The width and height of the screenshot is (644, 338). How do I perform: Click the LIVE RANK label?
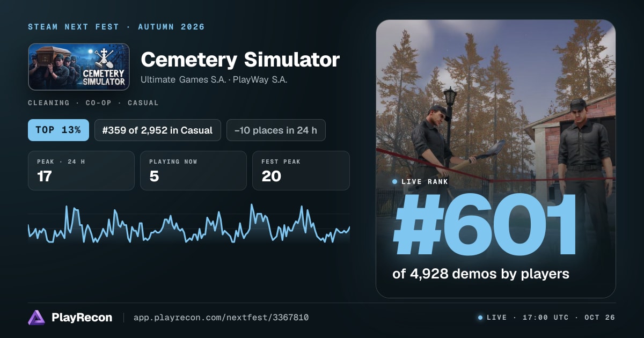pyautogui.click(x=425, y=182)
